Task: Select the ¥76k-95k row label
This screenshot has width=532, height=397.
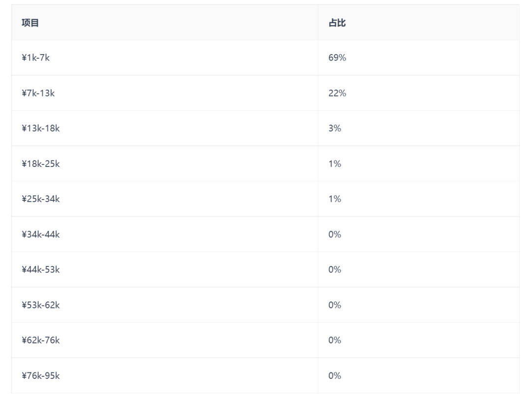Action: point(40,376)
